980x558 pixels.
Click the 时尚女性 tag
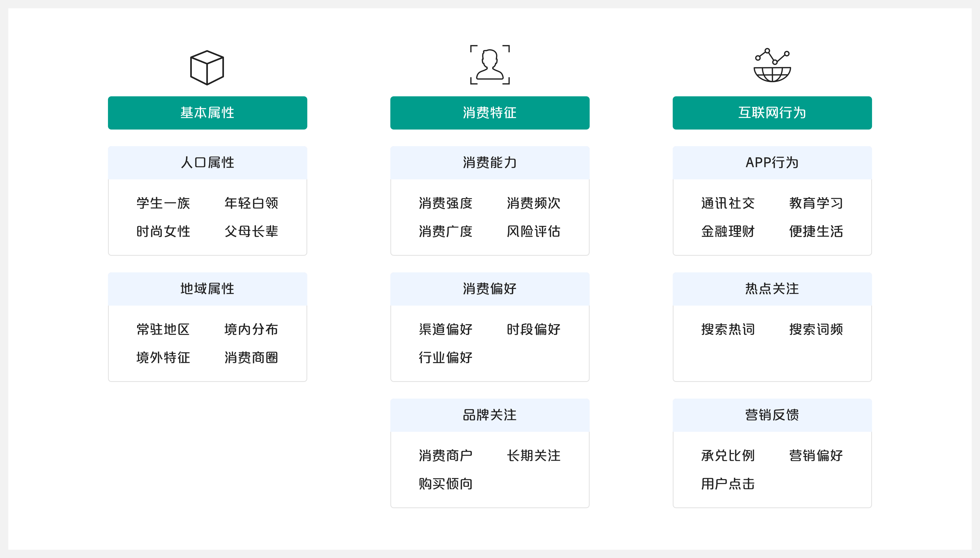[163, 231]
